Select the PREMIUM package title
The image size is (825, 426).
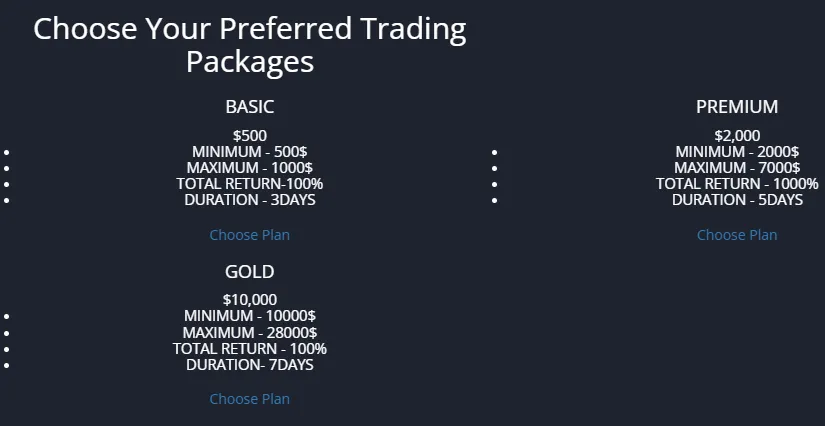click(x=737, y=107)
